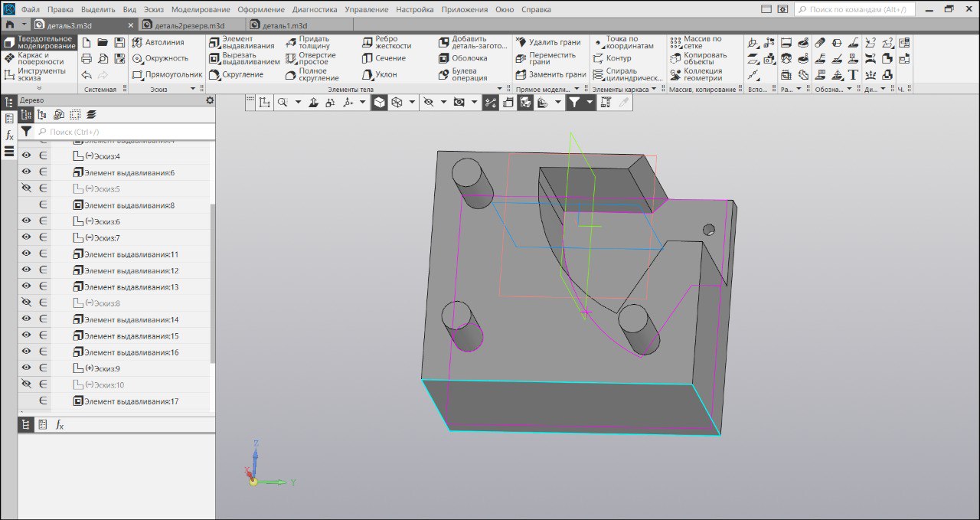Open Коллекция геометрии tool
The width and height of the screenshot is (980, 520).
(x=696, y=74)
